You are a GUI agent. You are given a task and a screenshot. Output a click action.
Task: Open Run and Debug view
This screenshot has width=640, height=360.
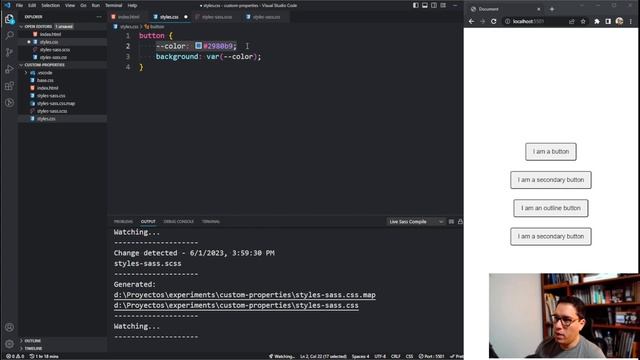(x=9, y=69)
